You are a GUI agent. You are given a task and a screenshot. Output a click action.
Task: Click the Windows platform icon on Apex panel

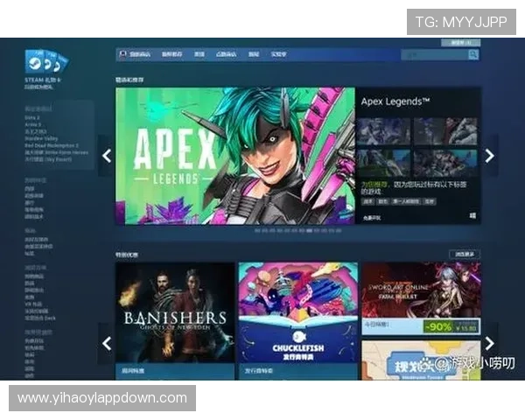point(472,215)
